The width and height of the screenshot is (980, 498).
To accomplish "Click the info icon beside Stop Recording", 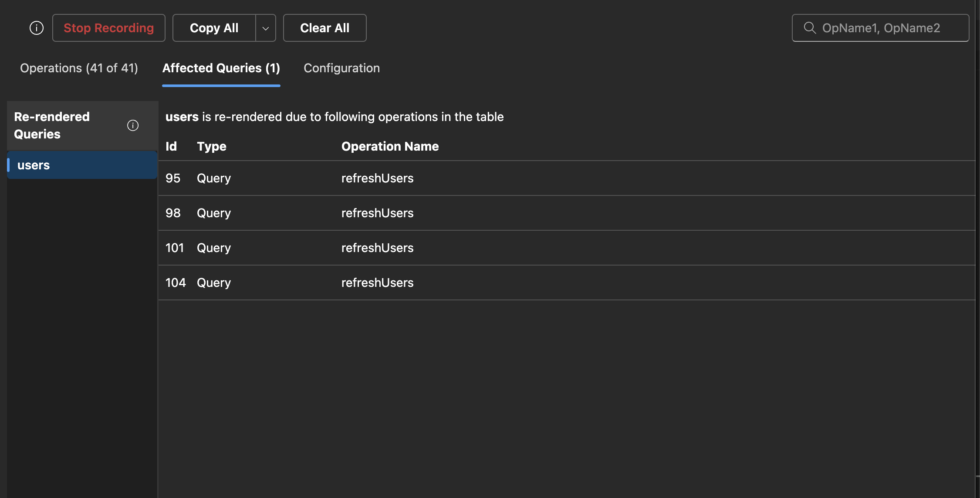I will pos(37,28).
